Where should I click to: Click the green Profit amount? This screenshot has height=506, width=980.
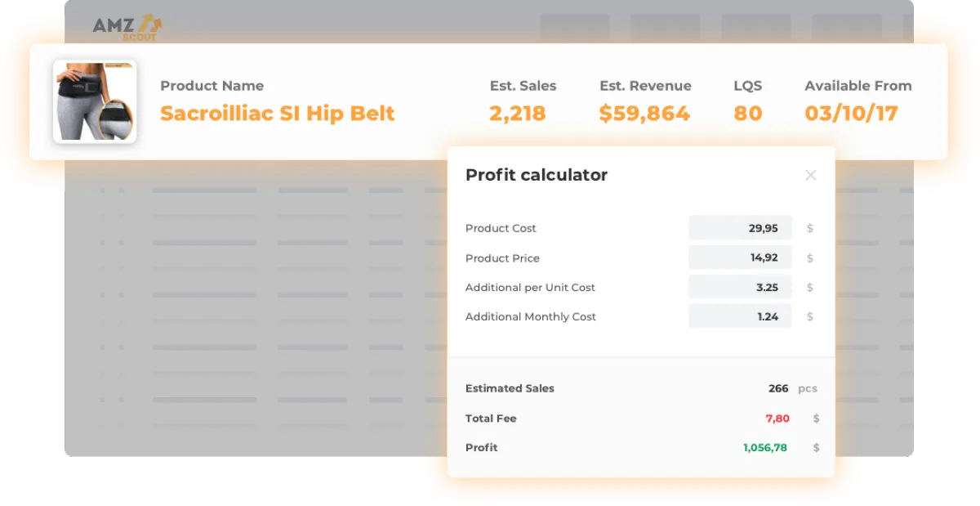pyautogui.click(x=765, y=447)
